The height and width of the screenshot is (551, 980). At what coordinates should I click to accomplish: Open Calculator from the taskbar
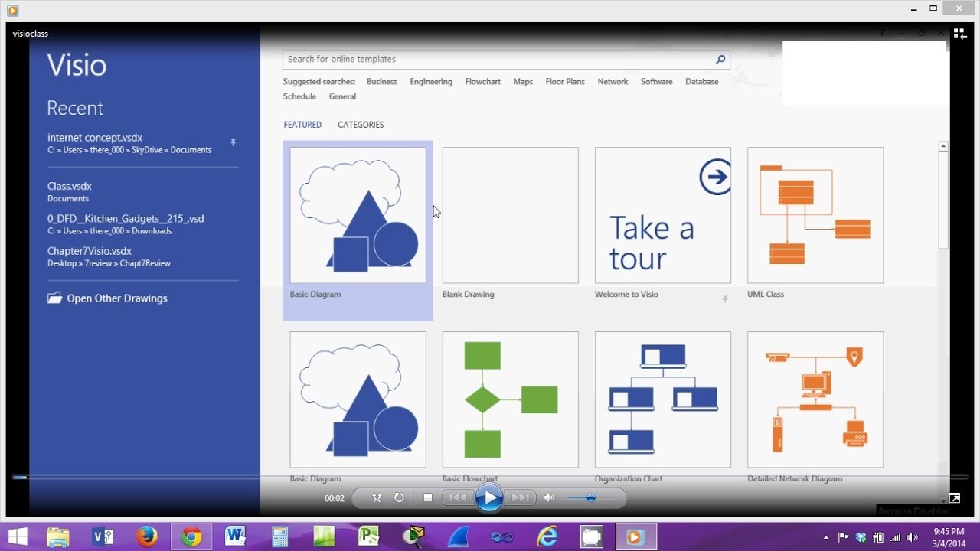click(280, 536)
